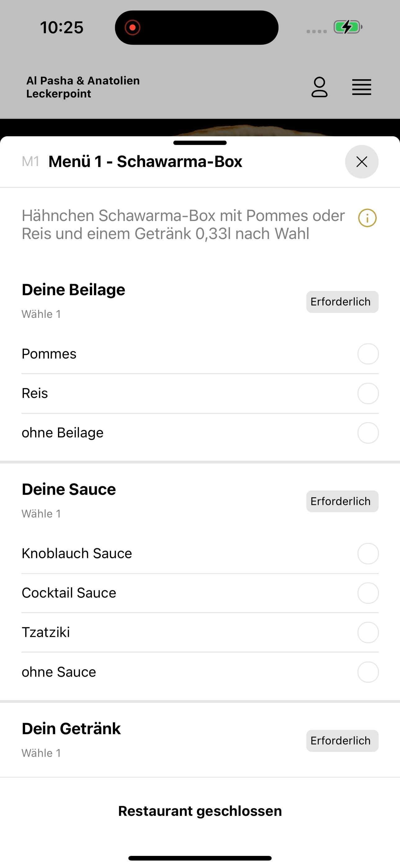The image size is (400, 868).
Task: Click the screen recording indicator dot
Action: [132, 27]
